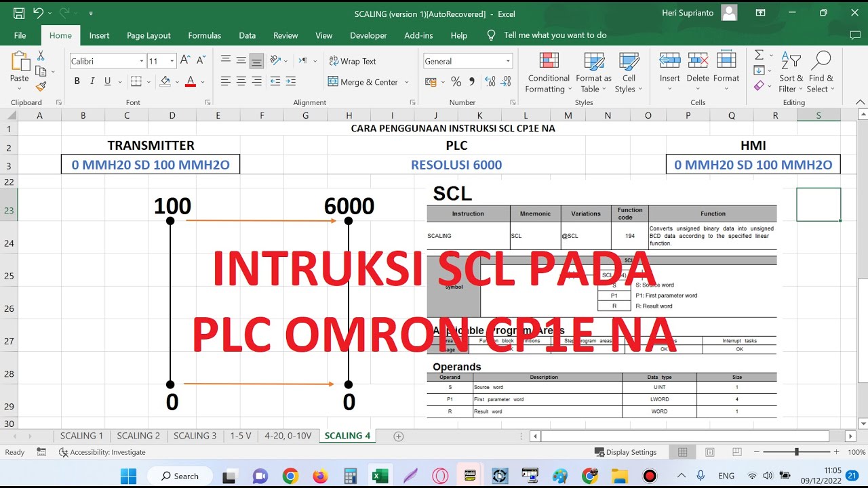
Task: Click the Format Painter brush icon
Action: tap(41, 86)
